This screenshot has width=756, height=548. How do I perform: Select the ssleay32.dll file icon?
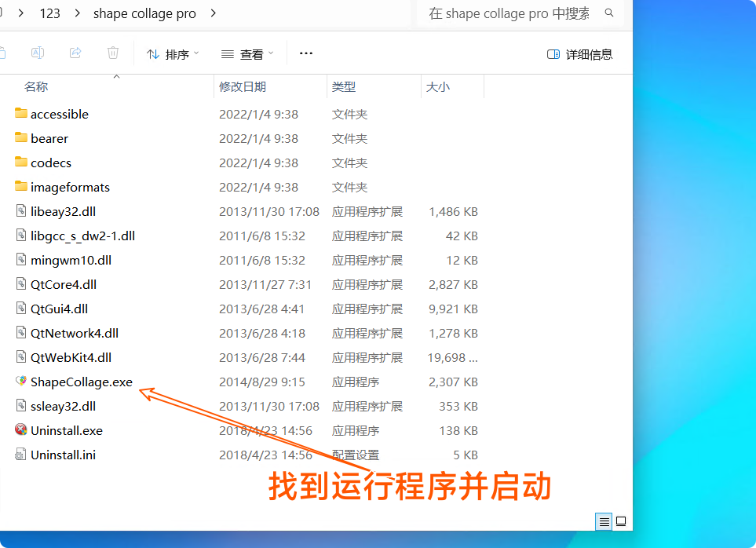(20, 405)
